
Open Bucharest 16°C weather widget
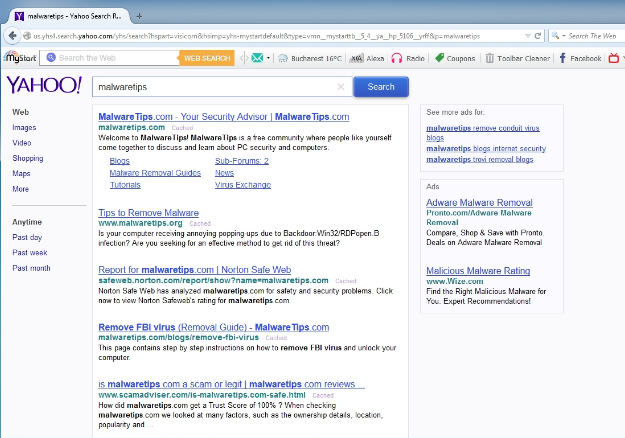click(310, 58)
